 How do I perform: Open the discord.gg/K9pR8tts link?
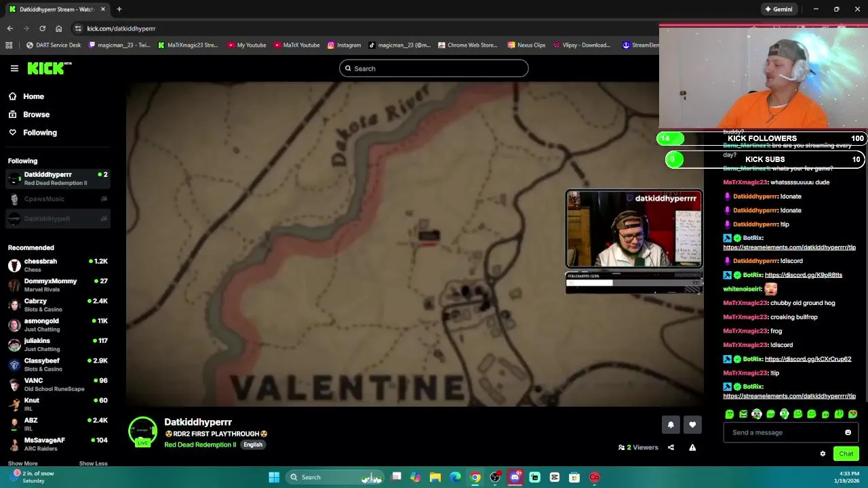coord(804,275)
